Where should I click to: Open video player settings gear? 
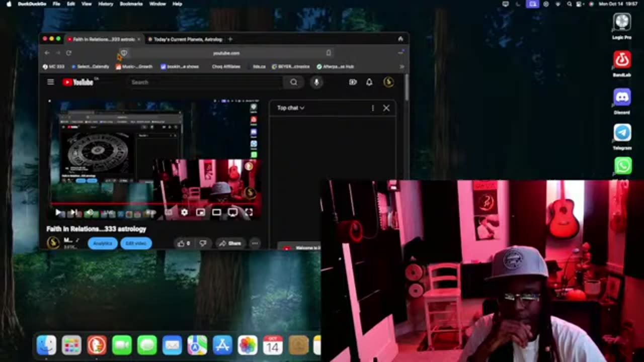pyautogui.click(x=184, y=213)
